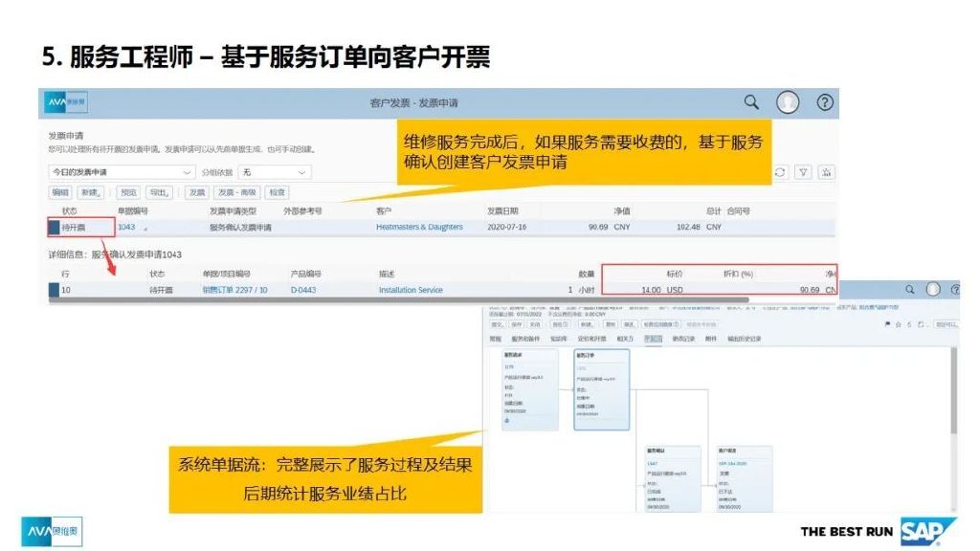980x551 pixels.
Task: Sort by the 产品编号 column header
Action: tap(305, 274)
